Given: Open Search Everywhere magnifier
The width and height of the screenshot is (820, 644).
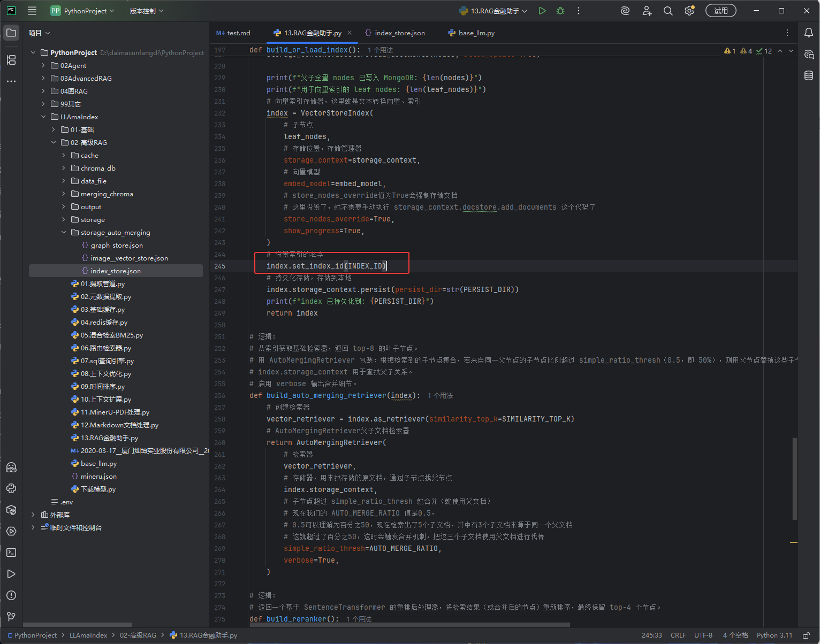Looking at the screenshot, I should 668,11.
